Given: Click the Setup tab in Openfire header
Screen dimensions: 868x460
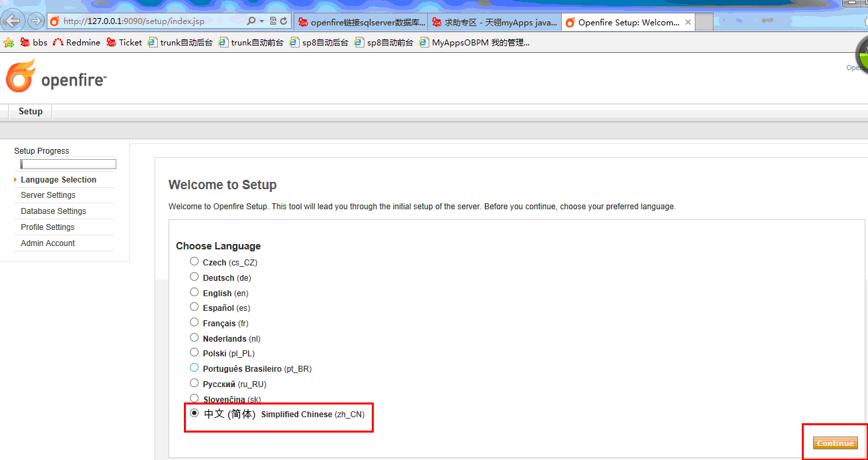Looking at the screenshot, I should (30, 112).
